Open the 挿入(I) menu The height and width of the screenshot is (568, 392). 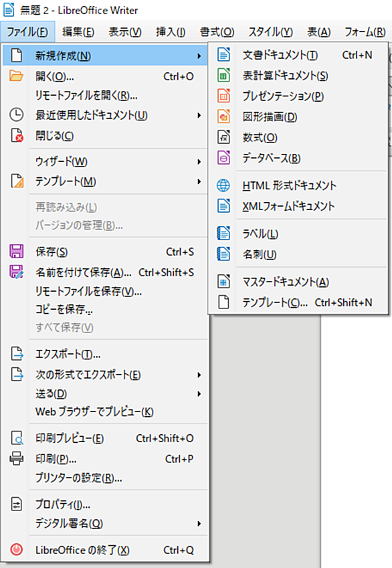[x=171, y=32]
